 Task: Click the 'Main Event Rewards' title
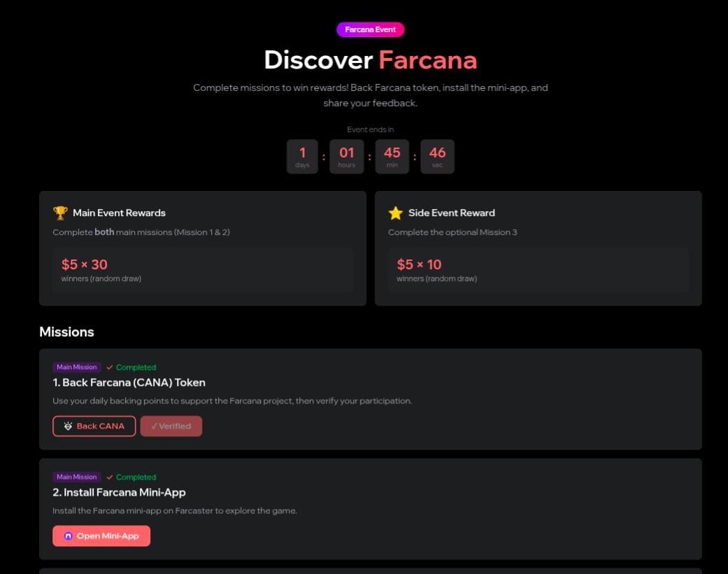(120, 213)
